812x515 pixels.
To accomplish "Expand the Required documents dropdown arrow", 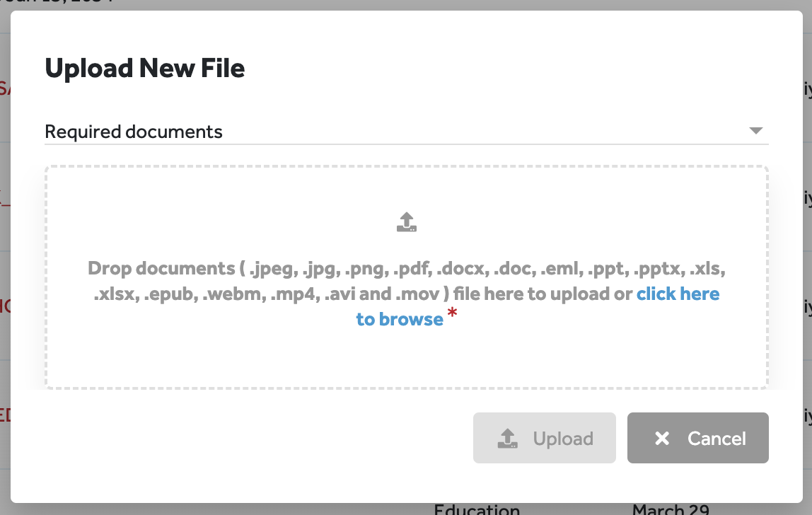I will (x=756, y=131).
